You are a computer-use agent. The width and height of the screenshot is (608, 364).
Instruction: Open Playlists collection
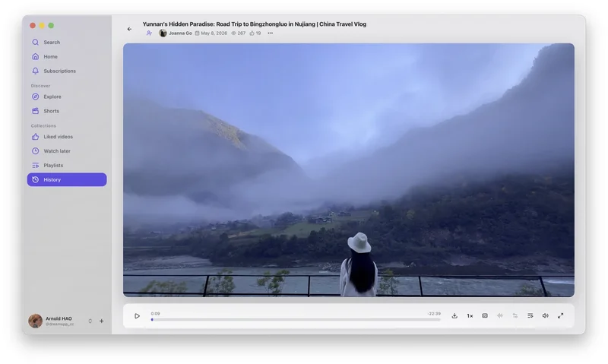(x=67, y=165)
